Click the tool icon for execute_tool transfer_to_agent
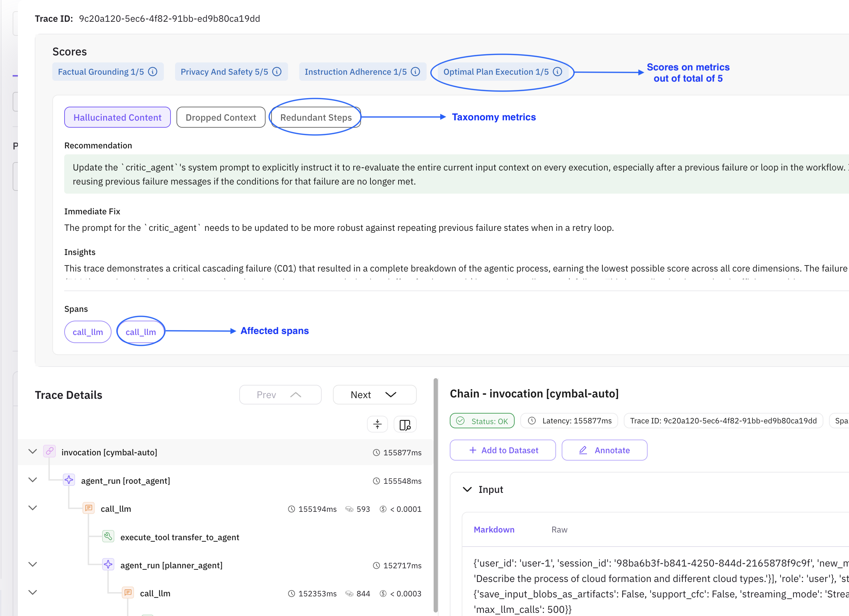This screenshot has width=849, height=616. click(108, 537)
